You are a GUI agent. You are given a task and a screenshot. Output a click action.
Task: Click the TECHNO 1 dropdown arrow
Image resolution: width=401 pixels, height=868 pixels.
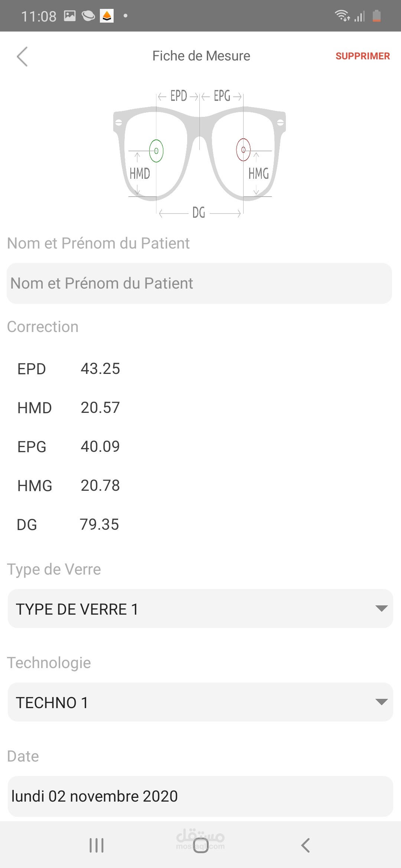381,702
